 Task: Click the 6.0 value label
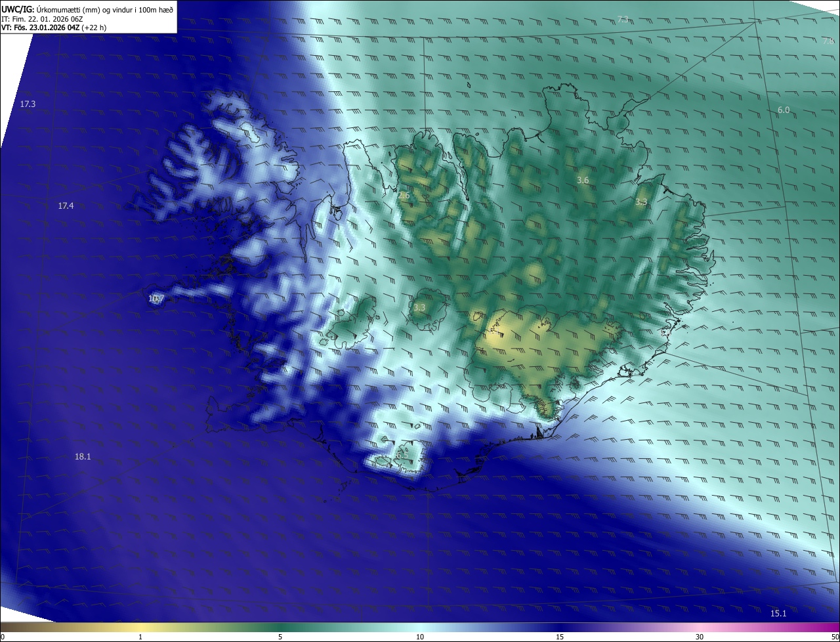pyautogui.click(x=784, y=110)
